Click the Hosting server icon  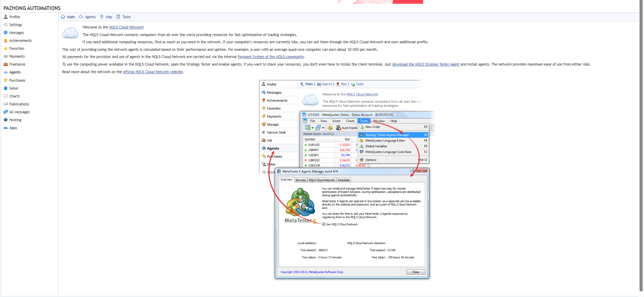pyautogui.click(x=5, y=120)
